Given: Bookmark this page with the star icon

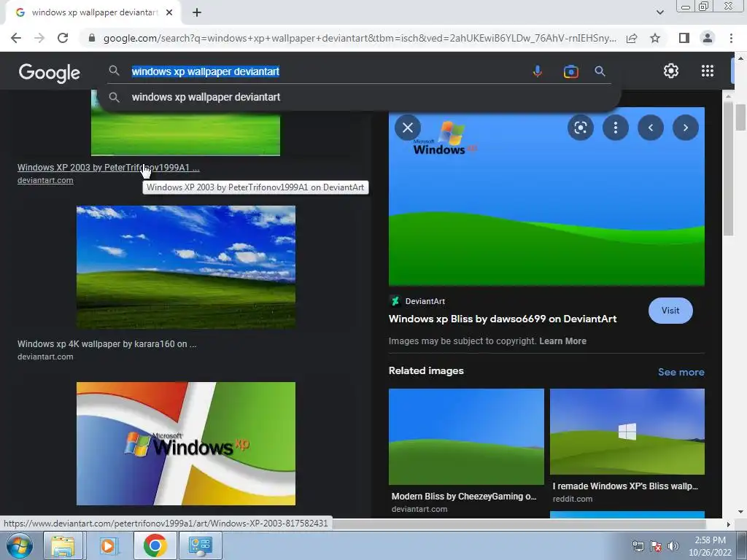Looking at the screenshot, I should [655, 38].
